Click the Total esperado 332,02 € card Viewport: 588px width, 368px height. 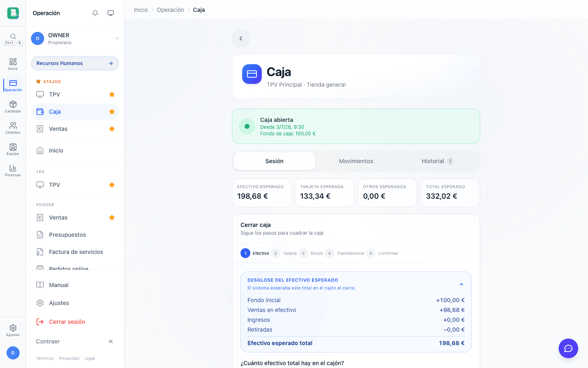click(450, 193)
